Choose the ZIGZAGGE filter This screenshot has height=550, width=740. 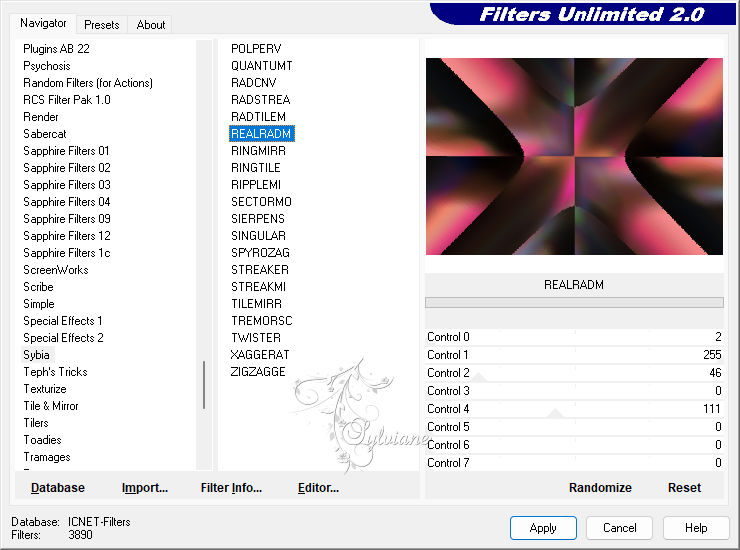point(258,372)
